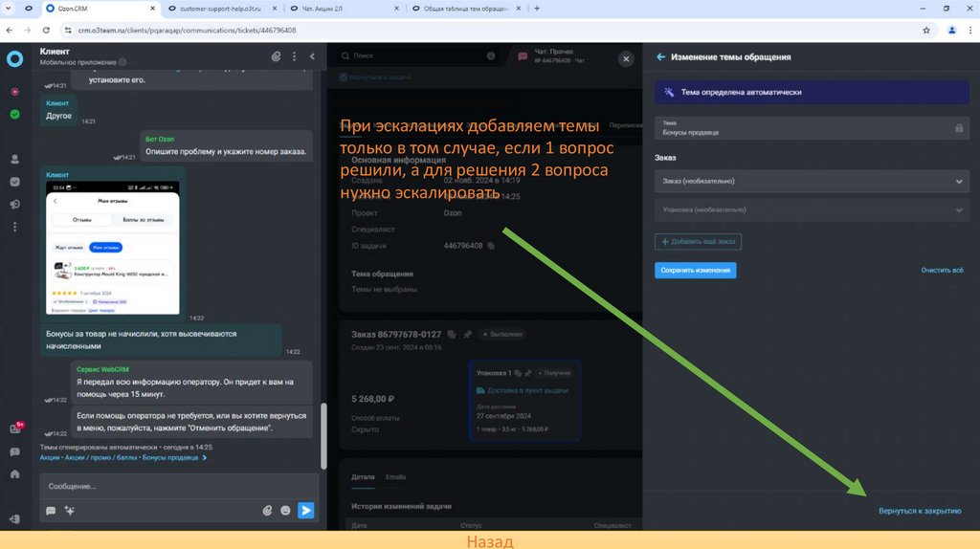The height and width of the screenshot is (549, 980).
Task: Click the logout icon at sidebar bottom
Action: (x=14, y=519)
